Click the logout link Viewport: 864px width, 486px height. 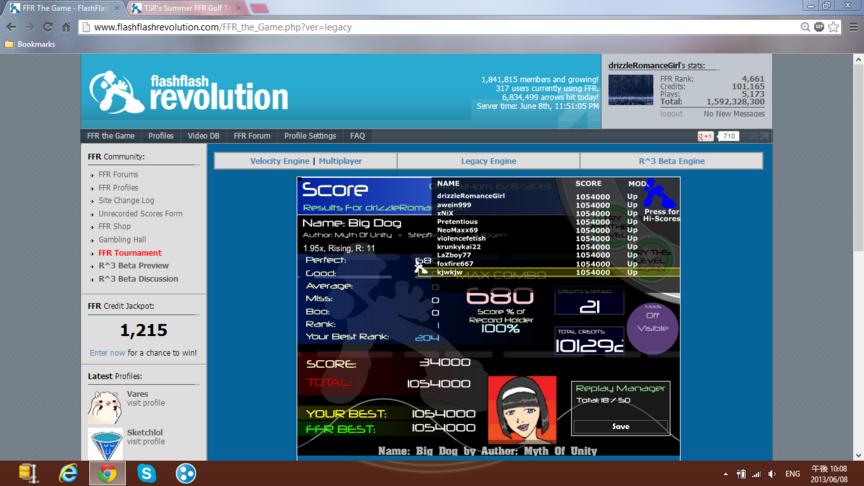(x=671, y=114)
